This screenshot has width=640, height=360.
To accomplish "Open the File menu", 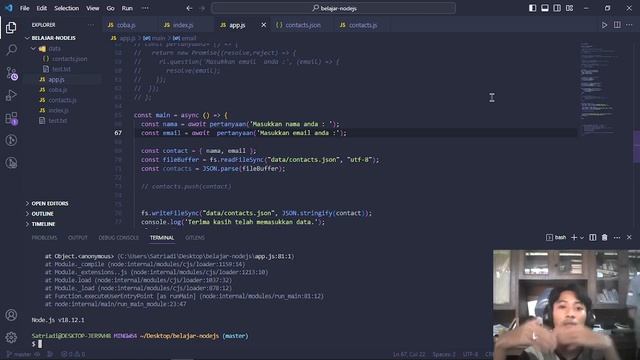I will coord(24,8).
